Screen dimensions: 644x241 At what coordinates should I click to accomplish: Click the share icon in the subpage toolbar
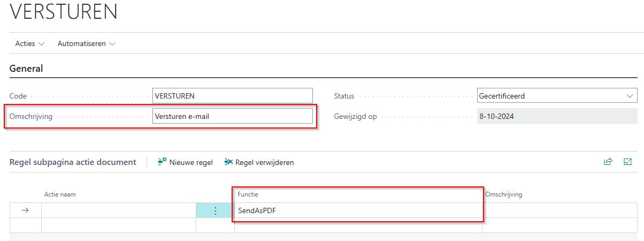tap(608, 162)
